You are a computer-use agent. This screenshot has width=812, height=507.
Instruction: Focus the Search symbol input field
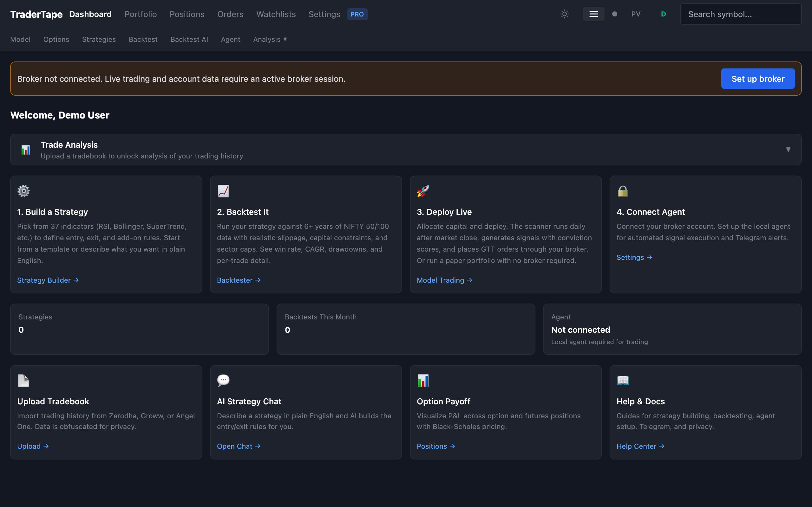740,14
